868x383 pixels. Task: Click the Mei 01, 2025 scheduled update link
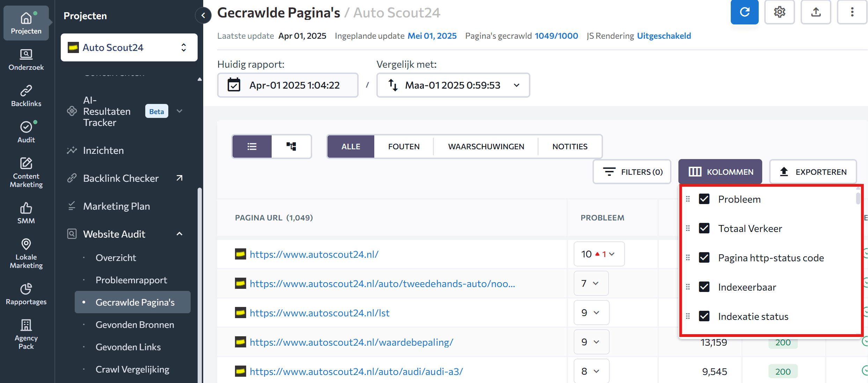pos(432,36)
